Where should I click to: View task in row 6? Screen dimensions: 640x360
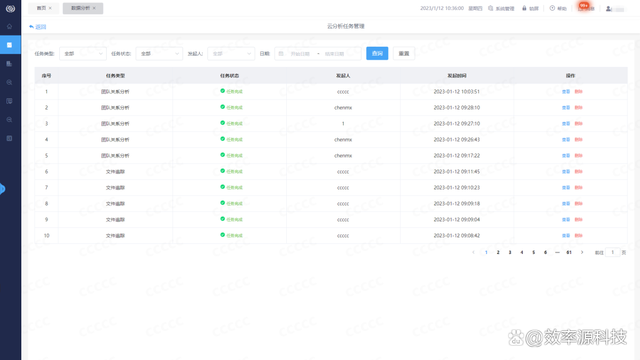566,172
